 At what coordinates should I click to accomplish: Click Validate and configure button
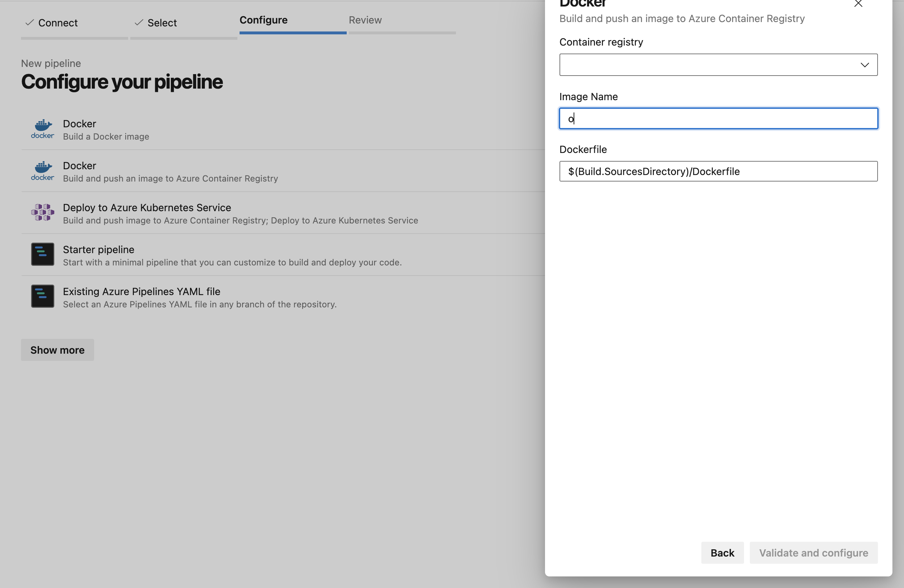point(813,553)
